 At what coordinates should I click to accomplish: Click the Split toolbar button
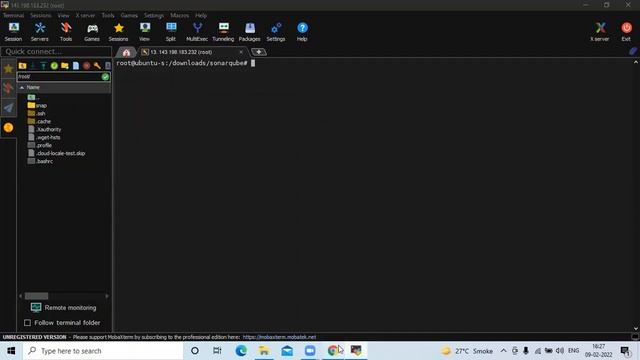[x=171, y=32]
